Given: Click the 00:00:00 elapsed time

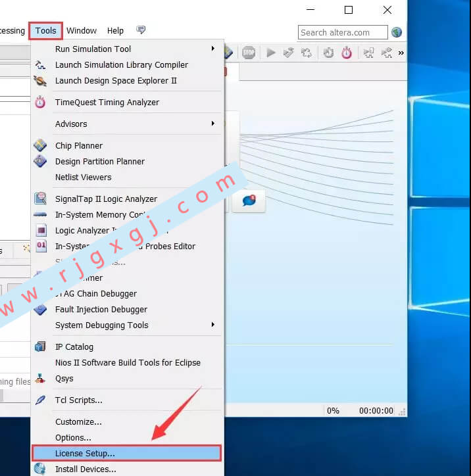Looking at the screenshot, I should (376, 411).
